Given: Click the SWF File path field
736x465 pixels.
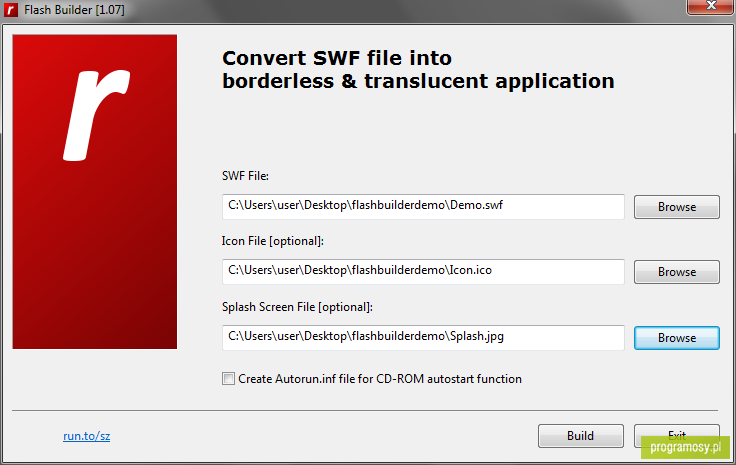Looking at the screenshot, I should 423,206.
